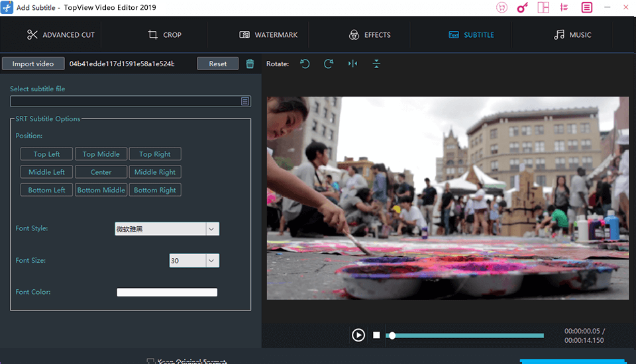This screenshot has height=364, width=636.
Task: Toggle the Keep Original Format checkbox
Action: click(151, 361)
